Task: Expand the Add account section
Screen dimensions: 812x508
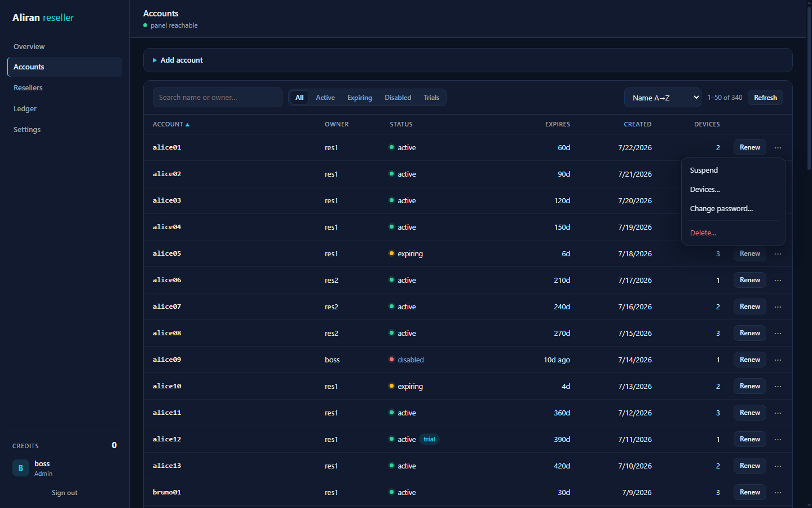Action: click(468, 60)
